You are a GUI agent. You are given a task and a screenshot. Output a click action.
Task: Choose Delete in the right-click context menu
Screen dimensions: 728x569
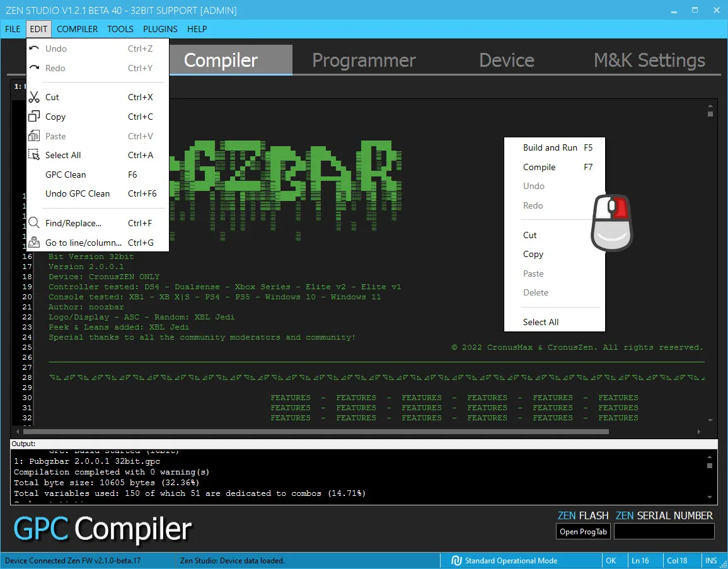(555, 292)
